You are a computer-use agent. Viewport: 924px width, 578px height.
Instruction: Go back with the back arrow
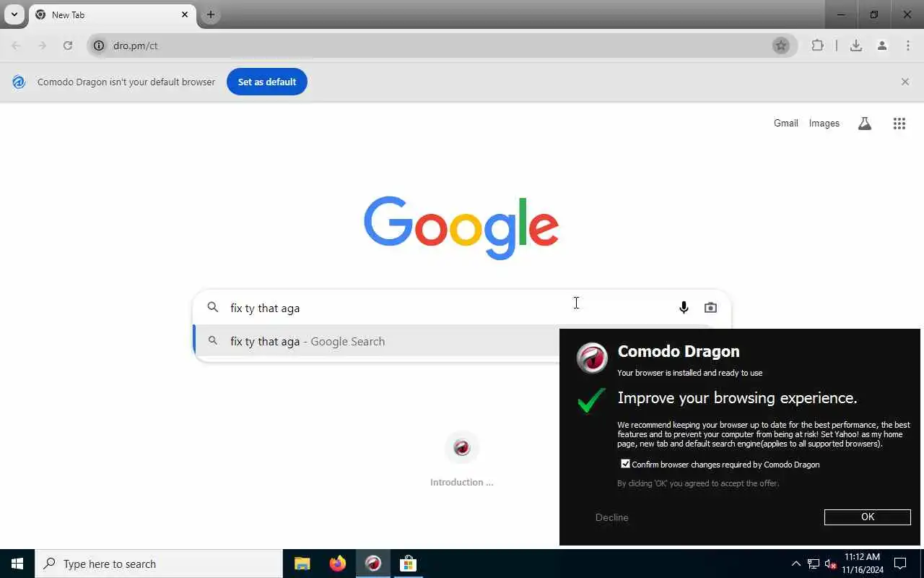pyautogui.click(x=16, y=46)
